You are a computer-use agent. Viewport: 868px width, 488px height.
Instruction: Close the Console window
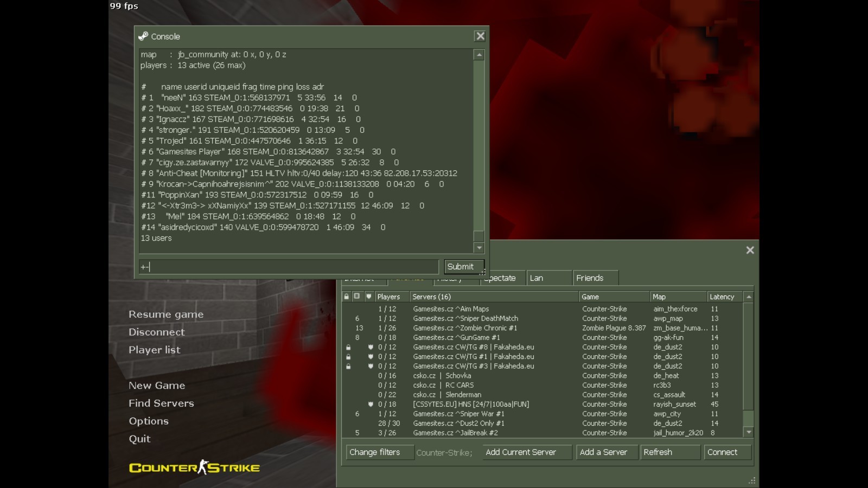point(480,36)
